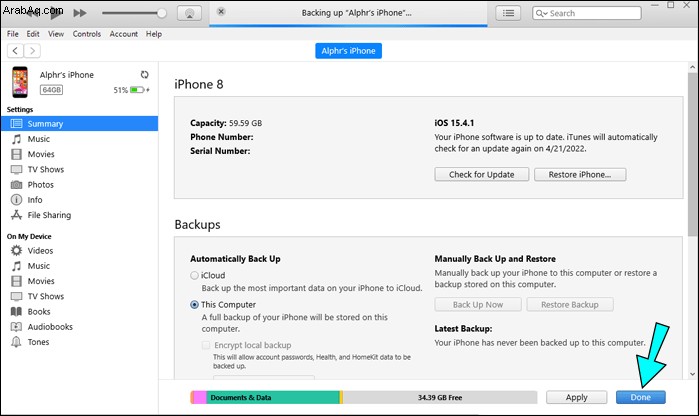Select File Sharing in the sidebar

[50, 215]
